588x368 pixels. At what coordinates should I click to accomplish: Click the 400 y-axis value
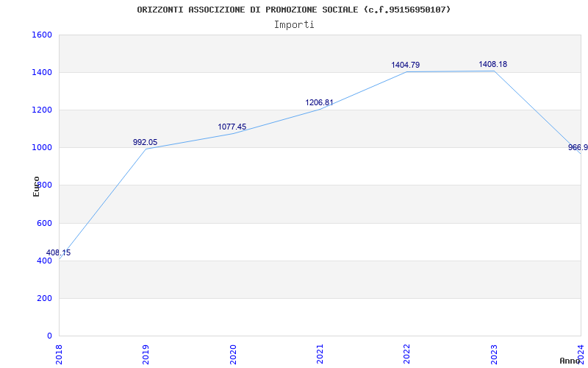pyautogui.click(x=44, y=261)
